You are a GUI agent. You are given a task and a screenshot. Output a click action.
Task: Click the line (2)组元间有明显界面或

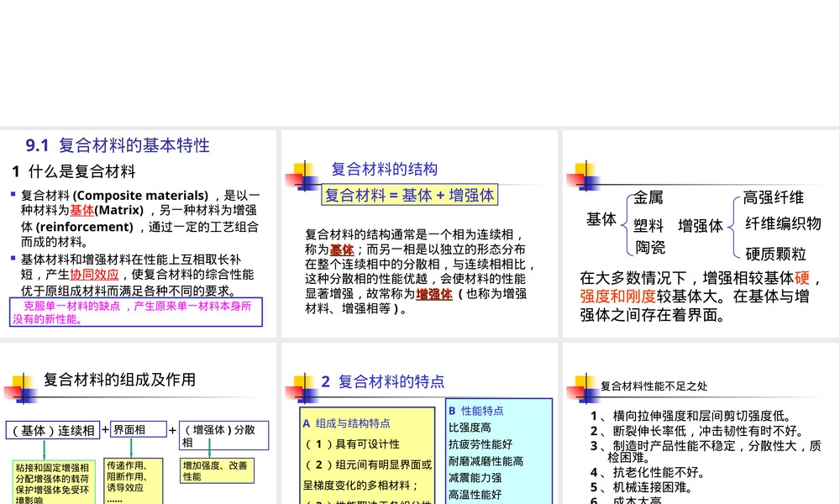coord(368,465)
